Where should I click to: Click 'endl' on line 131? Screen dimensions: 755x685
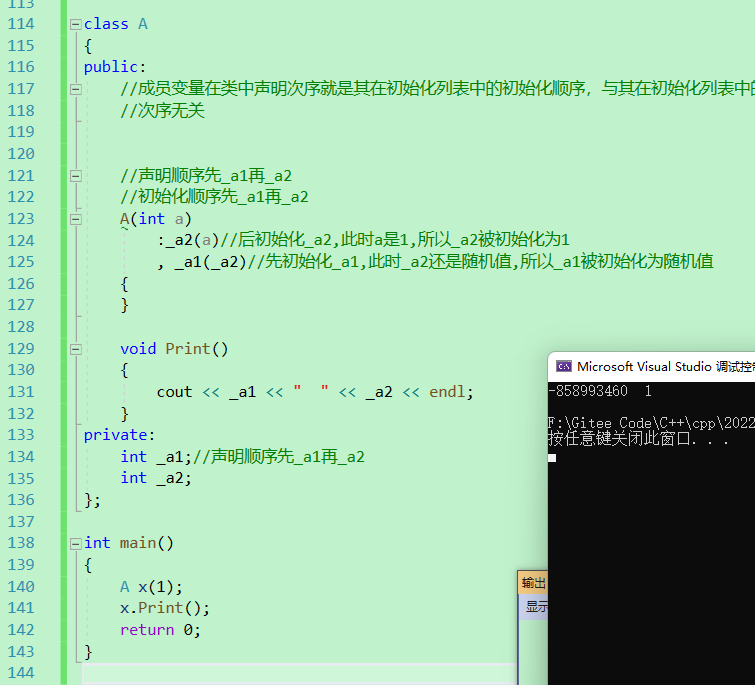pos(447,392)
